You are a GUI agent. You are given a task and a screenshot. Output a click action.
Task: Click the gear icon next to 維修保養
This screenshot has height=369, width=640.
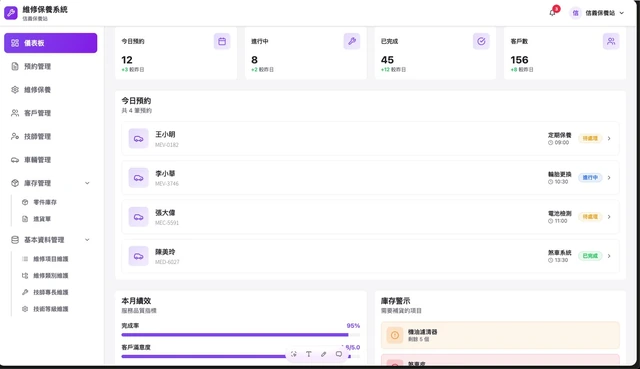point(15,89)
